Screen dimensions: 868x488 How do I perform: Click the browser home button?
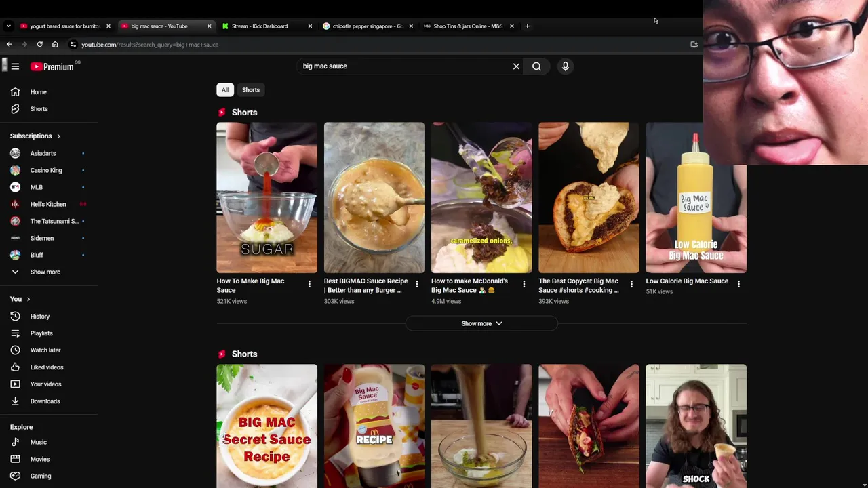55,45
